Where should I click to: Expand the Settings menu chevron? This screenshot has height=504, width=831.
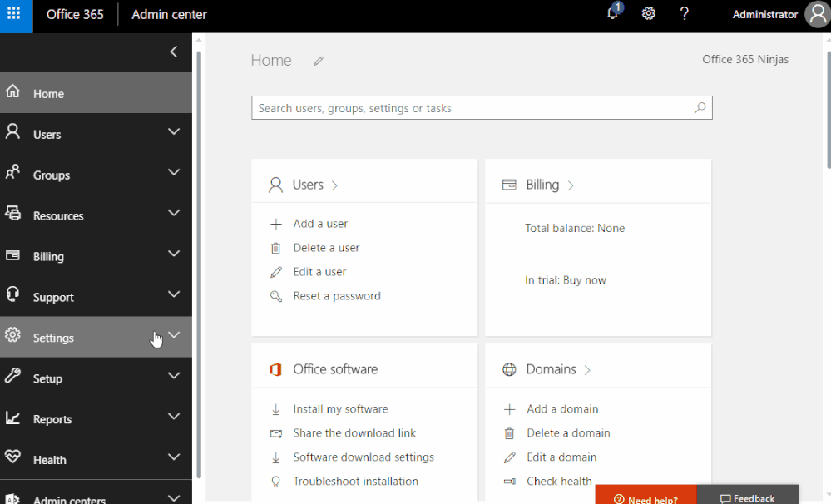coord(174,335)
